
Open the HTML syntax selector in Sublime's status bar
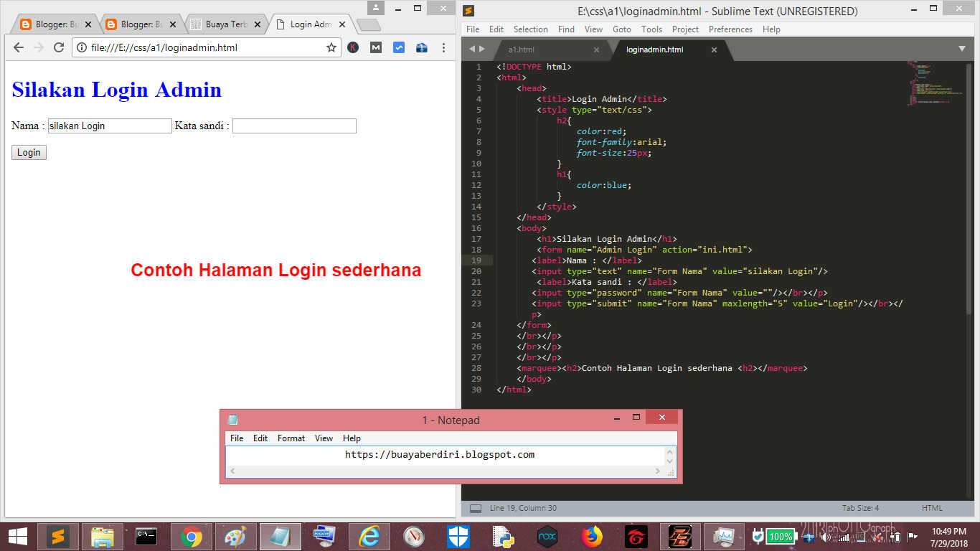click(931, 508)
